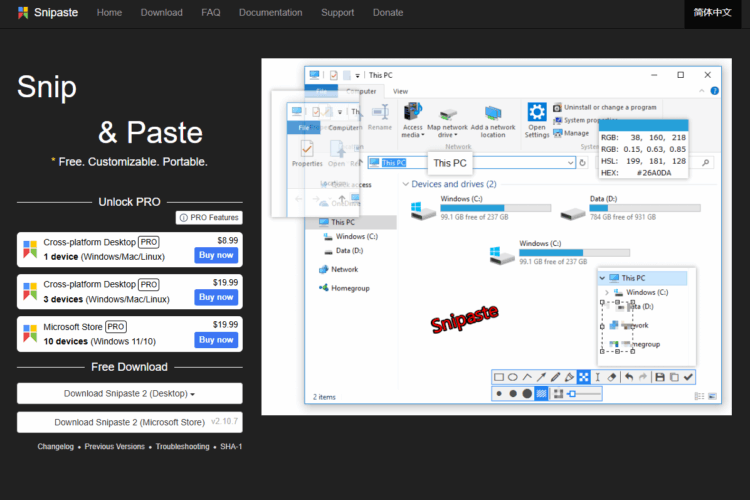Click the Snipaste logo in the header
Screen dimensions: 750x500
48,12
